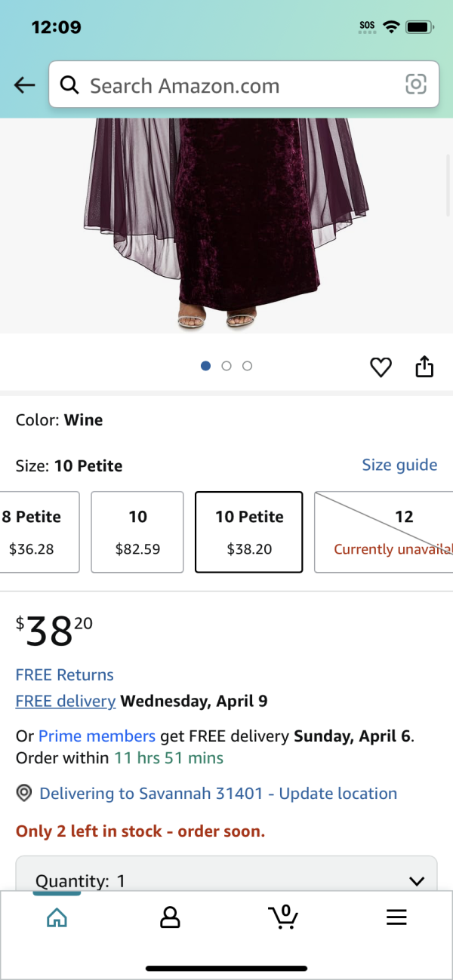The width and height of the screenshot is (453, 980).
Task: Focus the Search Amazon.com field
Action: [x=243, y=84]
